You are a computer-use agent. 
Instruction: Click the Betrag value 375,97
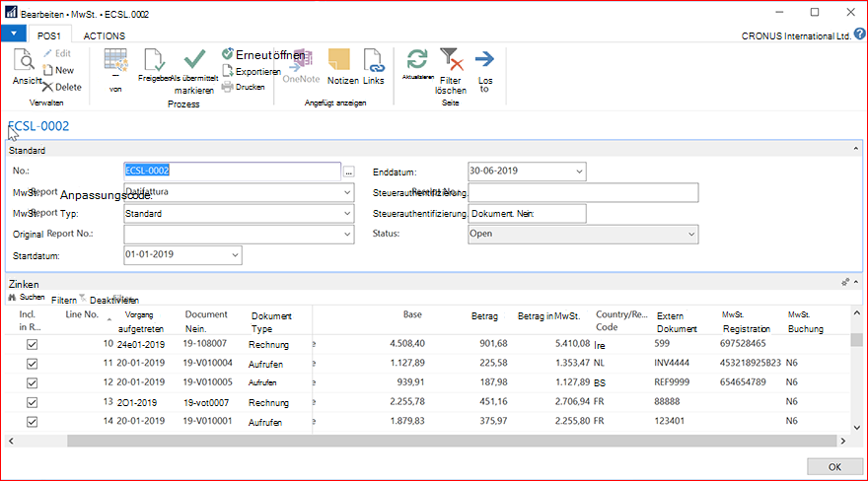(493, 421)
